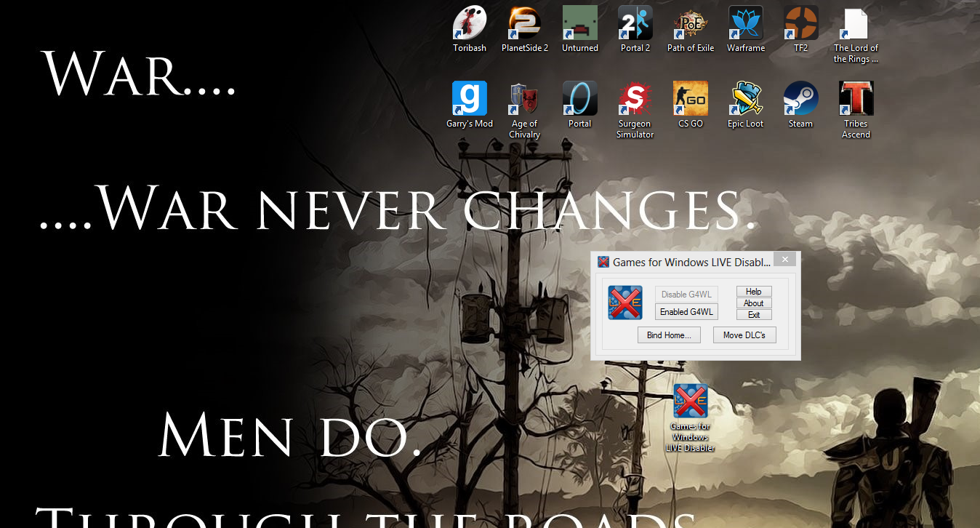Click the Unturned game shortcut

tap(580, 29)
